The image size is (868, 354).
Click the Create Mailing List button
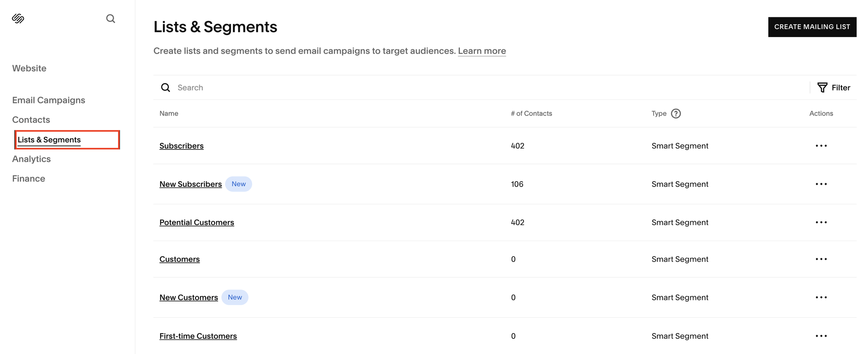click(812, 27)
